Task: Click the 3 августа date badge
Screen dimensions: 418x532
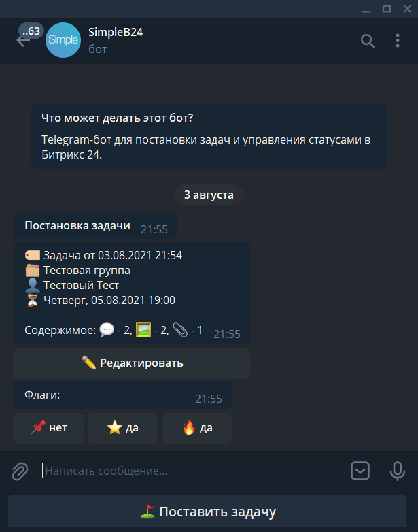Action: point(209,195)
